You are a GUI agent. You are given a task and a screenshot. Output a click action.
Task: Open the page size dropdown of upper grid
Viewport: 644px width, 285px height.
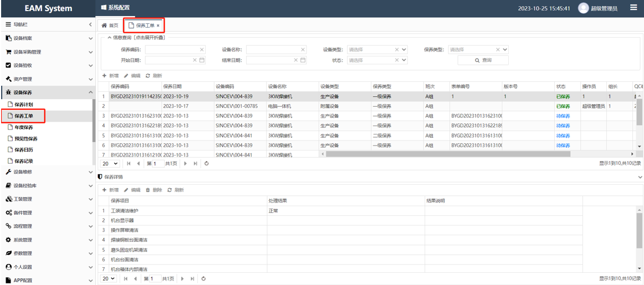(x=110, y=164)
